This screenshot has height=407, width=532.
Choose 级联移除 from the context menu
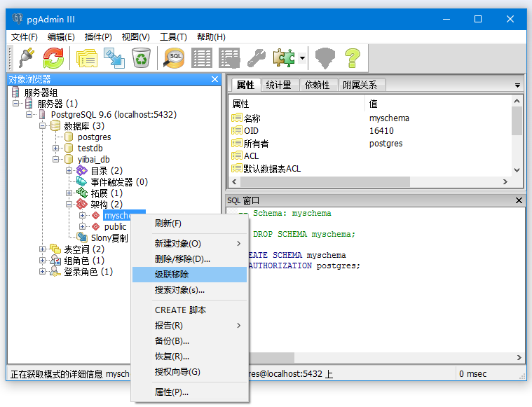pyautogui.click(x=172, y=275)
